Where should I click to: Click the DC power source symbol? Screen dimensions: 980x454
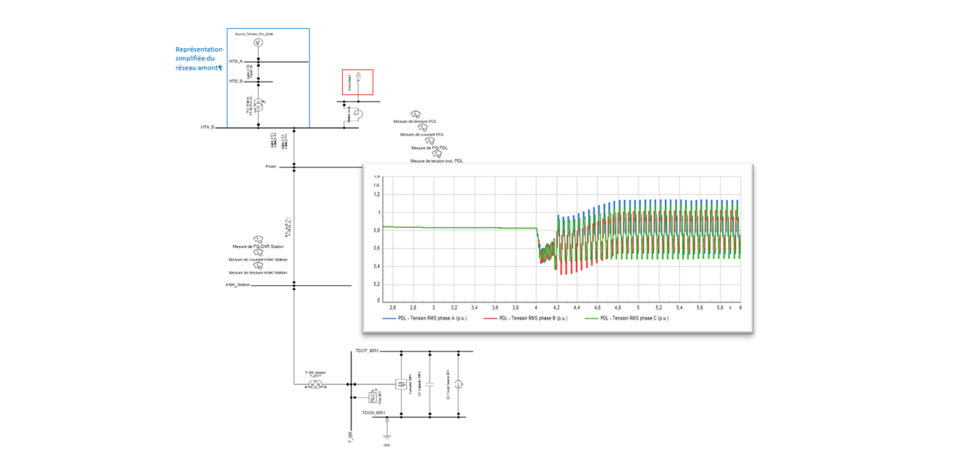(x=458, y=384)
